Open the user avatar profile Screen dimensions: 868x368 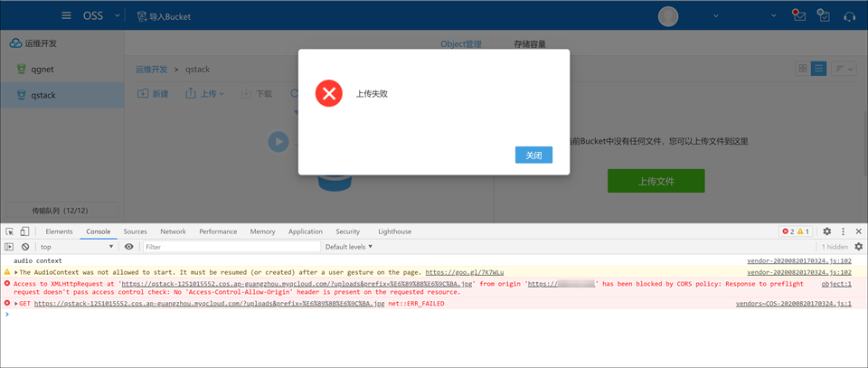pyautogui.click(x=668, y=16)
